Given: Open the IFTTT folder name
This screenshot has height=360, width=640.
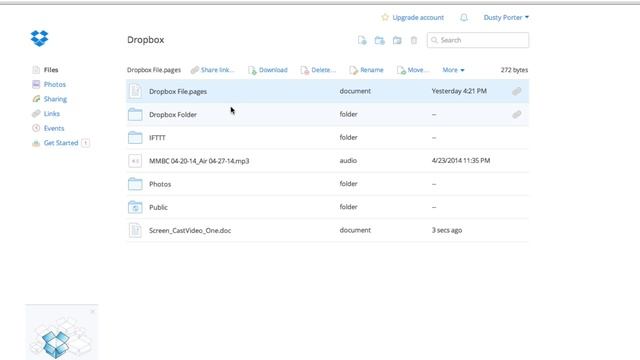Looking at the screenshot, I should (157, 138).
